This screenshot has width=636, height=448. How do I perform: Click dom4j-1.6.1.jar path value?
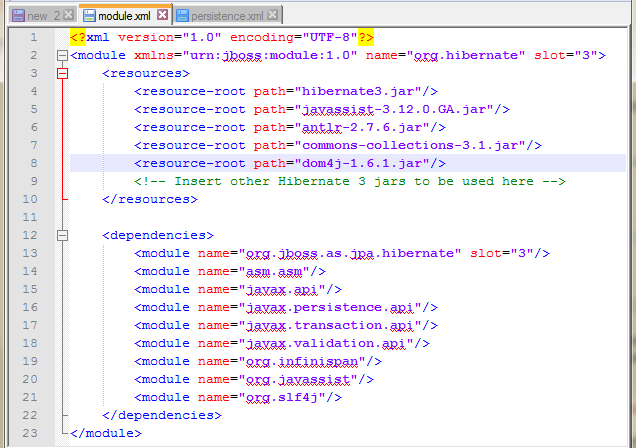[x=362, y=163]
